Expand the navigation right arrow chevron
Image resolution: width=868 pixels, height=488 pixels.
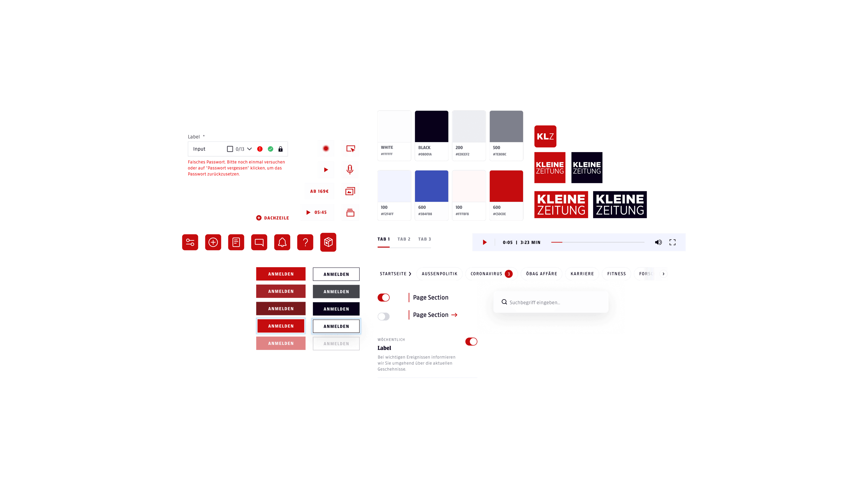tap(663, 273)
